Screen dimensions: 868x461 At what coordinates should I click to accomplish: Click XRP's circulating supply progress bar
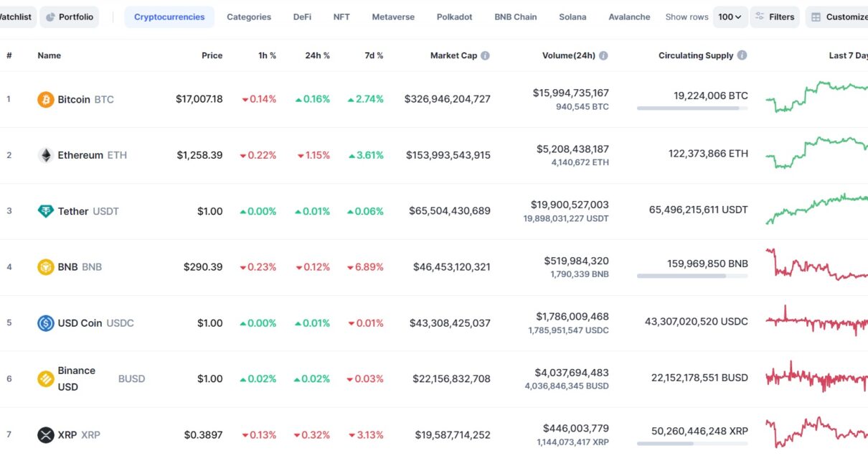(x=692, y=444)
